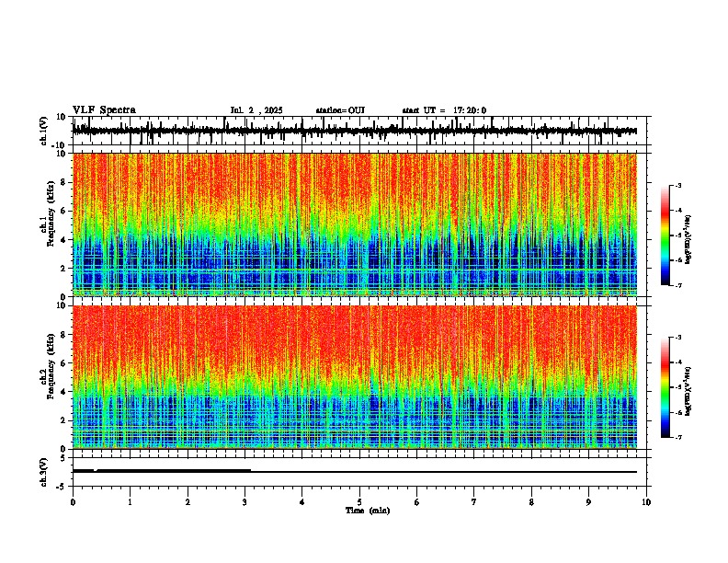The image size is (728, 563).
Task: Click the "-7" label on ch.1 colorbar
Action: coord(678,285)
